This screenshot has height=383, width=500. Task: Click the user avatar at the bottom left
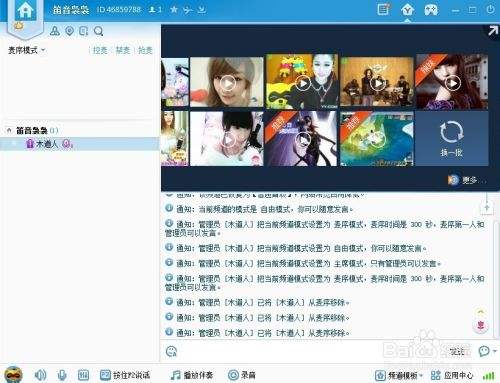13,375
